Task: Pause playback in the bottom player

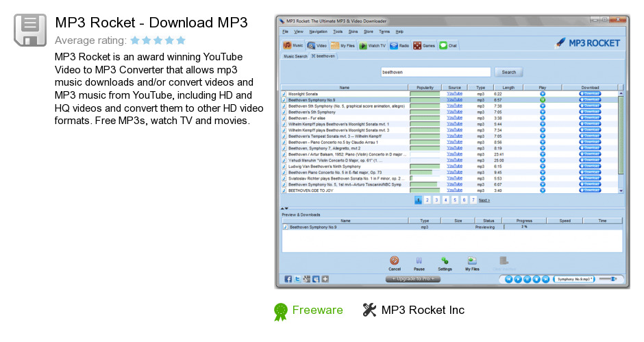Action: (x=527, y=279)
